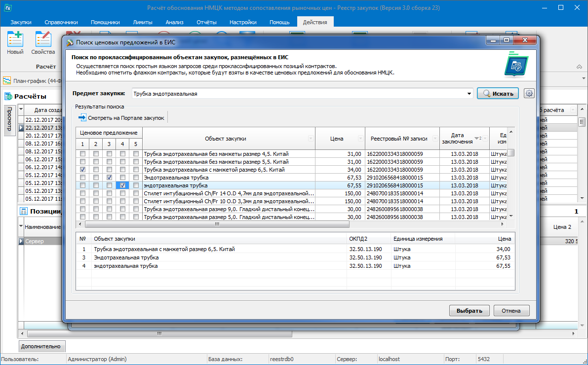Check offer 2 for 'Стилет интубационный Ch/Fr 10' row
The height and width of the screenshot is (365, 588).
click(x=96, y=201)
